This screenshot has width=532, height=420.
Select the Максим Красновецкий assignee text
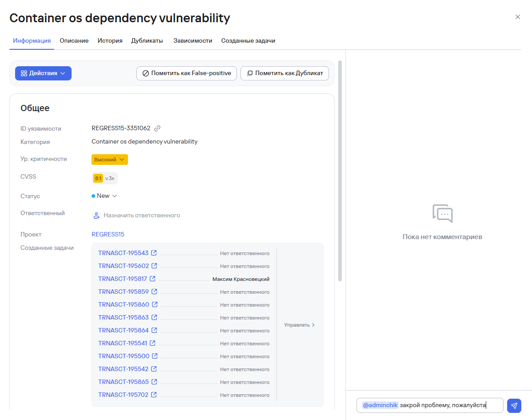click(241, 279)
